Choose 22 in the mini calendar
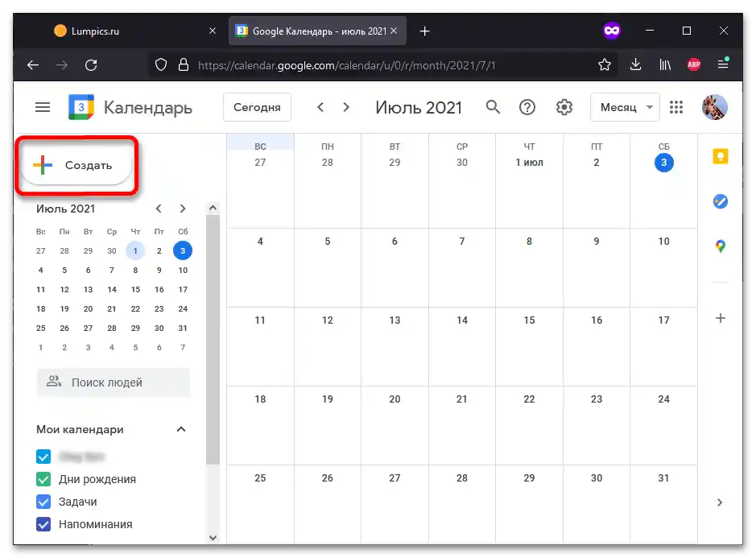Image resolution: width=756 pixels, height=558 pixels. (x=135, y=308)
